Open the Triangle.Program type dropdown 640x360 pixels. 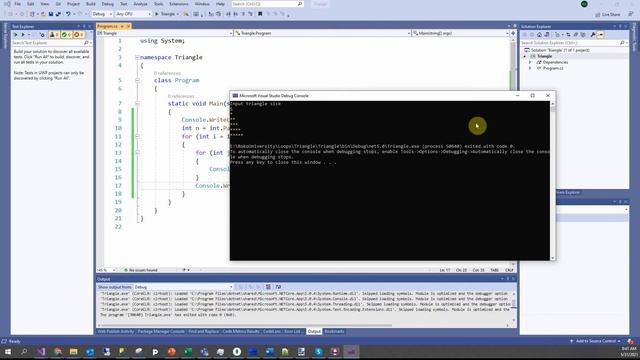tap(322, 33)
